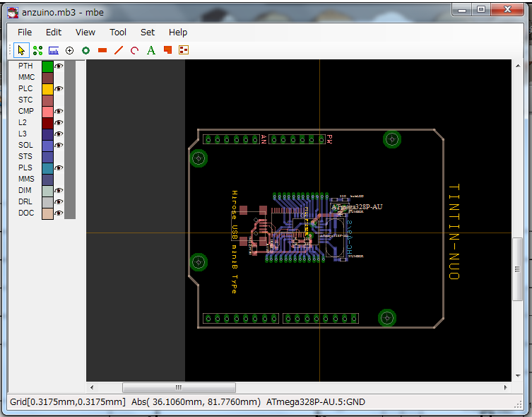Click the STC layer color swatch
Viewport: 532px width, 417px height.
(47, 100)
